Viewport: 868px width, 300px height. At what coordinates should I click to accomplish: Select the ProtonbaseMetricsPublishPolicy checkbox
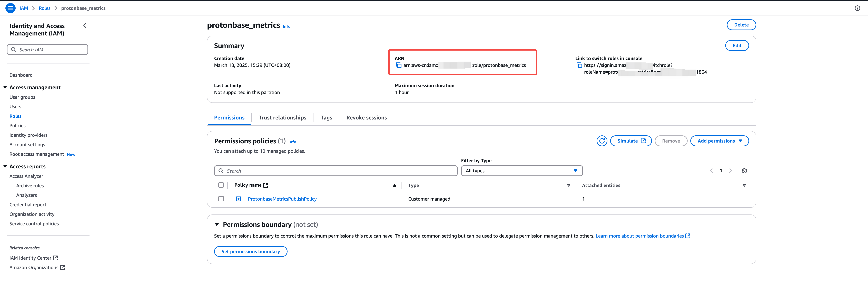coord(221,199)
